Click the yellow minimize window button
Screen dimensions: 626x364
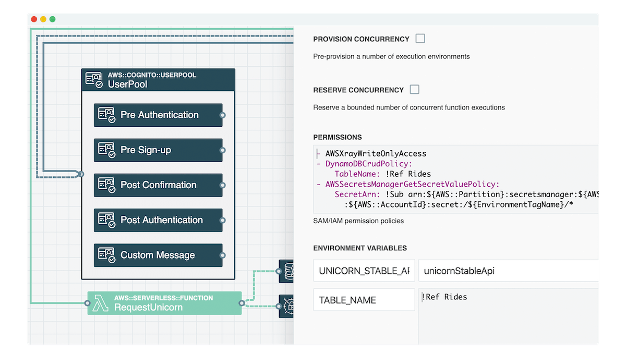[x=43, y=19]
